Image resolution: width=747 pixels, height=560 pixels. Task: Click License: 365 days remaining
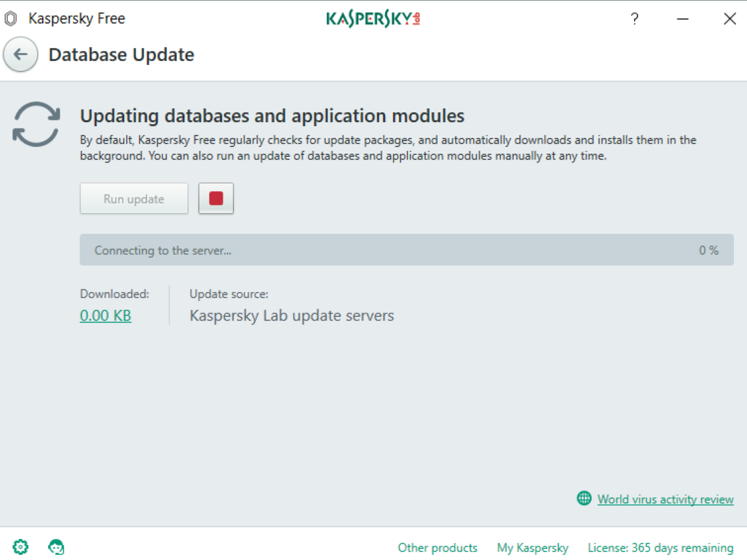coord(660,548)
